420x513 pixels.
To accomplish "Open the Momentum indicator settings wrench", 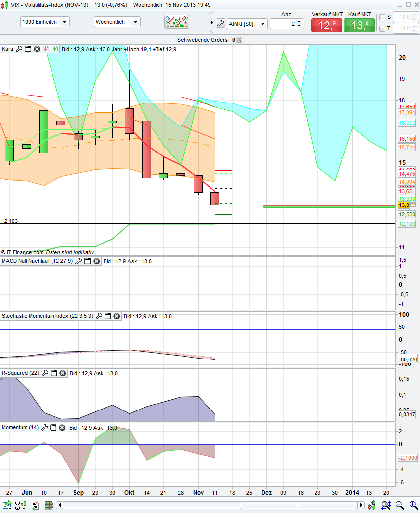I will [x=44, y=427].
